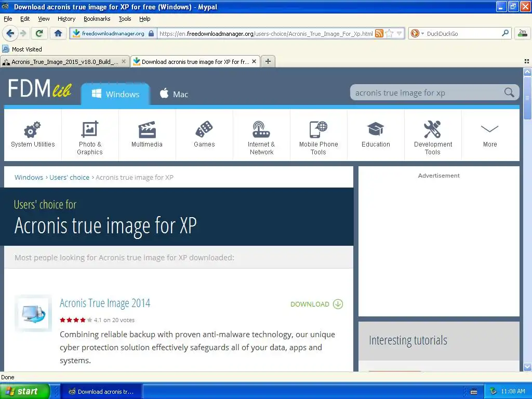The image size is (532, 399).
Task: Click the Mypal taskbar button
Action: 101,392
